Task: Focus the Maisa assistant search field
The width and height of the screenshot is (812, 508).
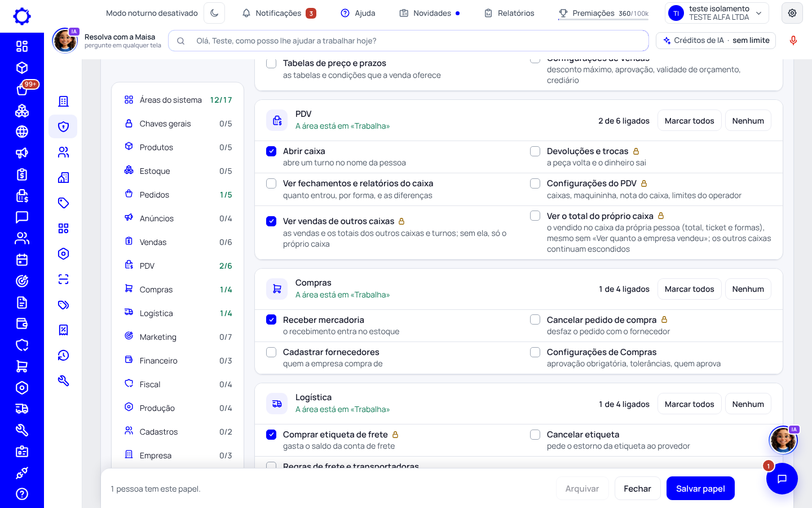Action: [x=408, y=41]
